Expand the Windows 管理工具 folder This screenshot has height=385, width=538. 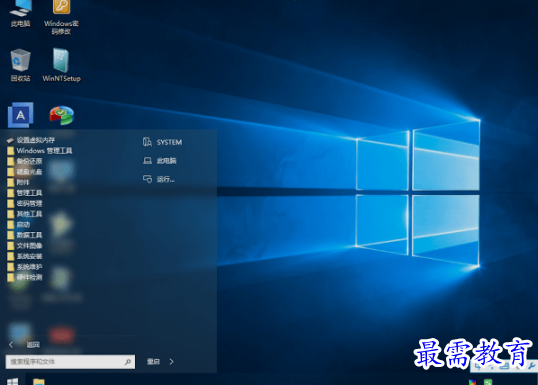coord(39,151)
